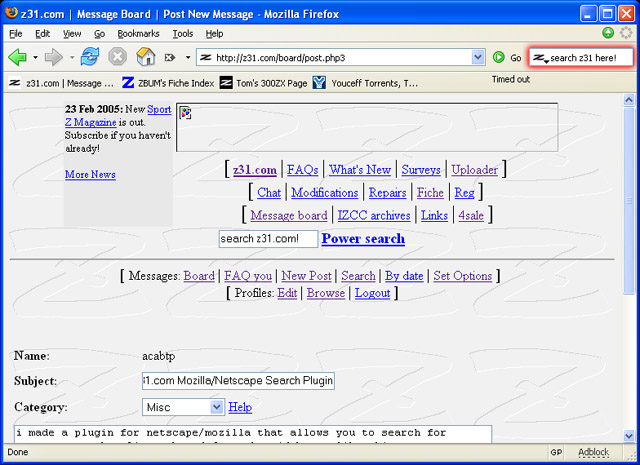
Task: Click the Help link beside Category
Action: coord(240,407)
